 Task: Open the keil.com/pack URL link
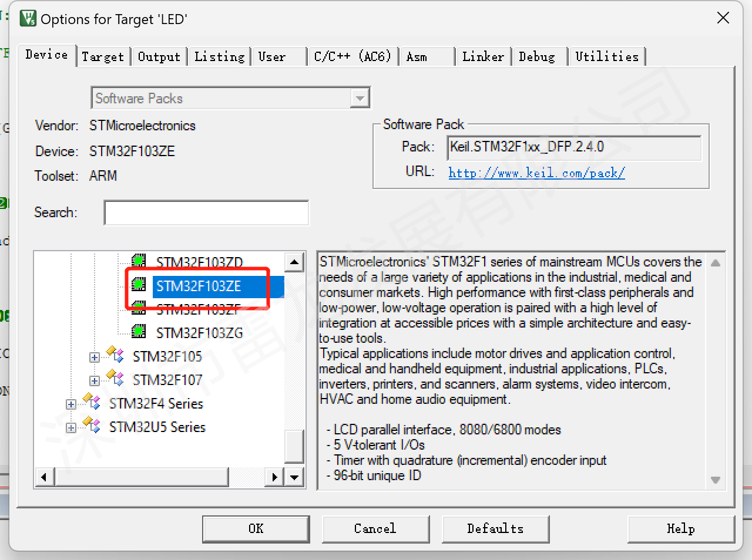point(536,173)
